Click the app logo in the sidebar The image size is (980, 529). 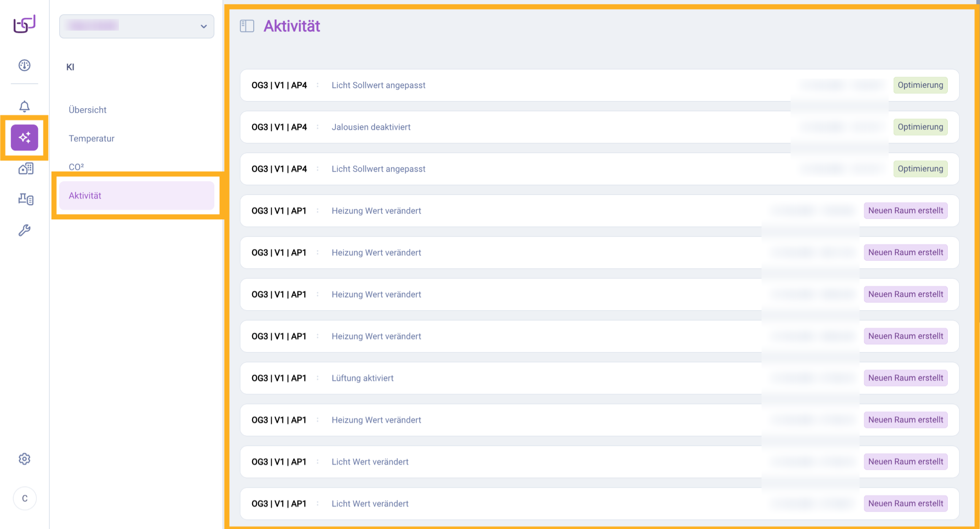coord(24,24)
